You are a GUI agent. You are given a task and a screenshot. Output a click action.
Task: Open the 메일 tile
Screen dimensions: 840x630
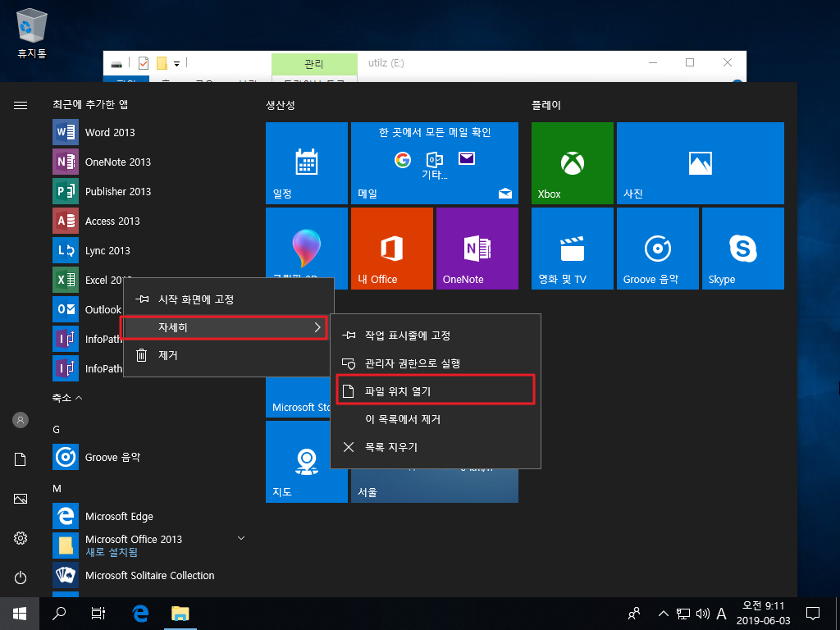tap(435, 163)
